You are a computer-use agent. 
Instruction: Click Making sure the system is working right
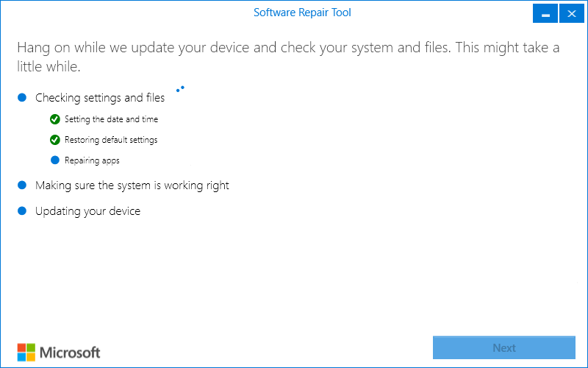pyautogui.click(x=132, y=185)
